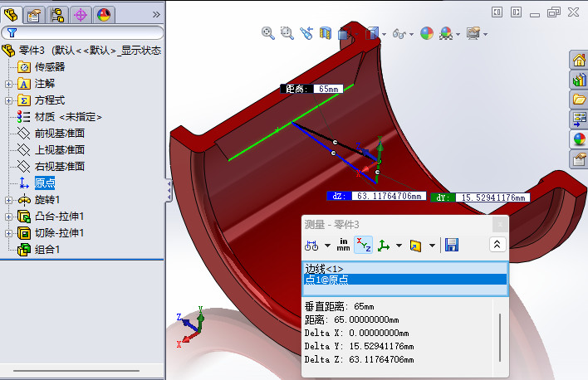The width and height of the screenshot is (588, 380).
Task: Select the 前视基准面 plane
Action: pos(51,133)
